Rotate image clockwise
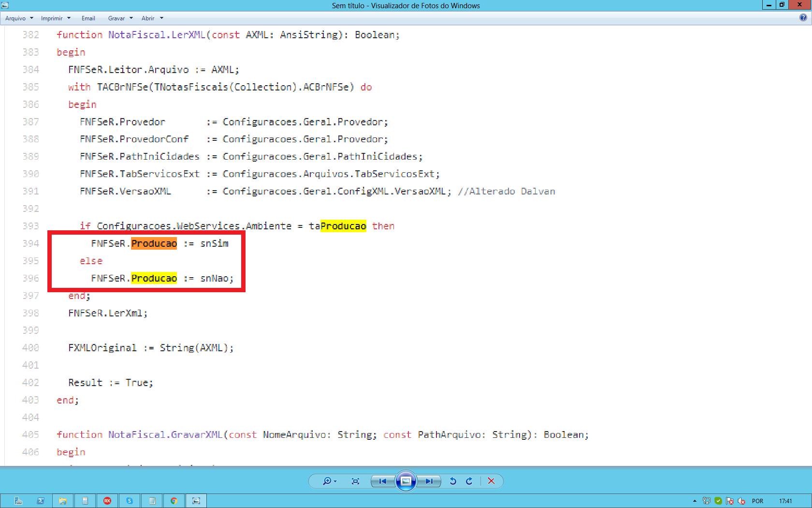Image resolution: width=812 pixels, height=508 pixels. pos(469,481)
